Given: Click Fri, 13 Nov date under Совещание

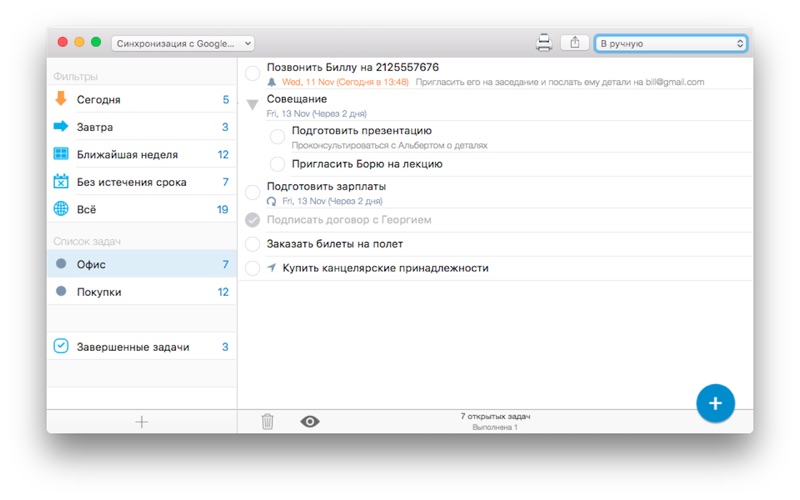Looking at the screenshot, I should pos(316,114).
